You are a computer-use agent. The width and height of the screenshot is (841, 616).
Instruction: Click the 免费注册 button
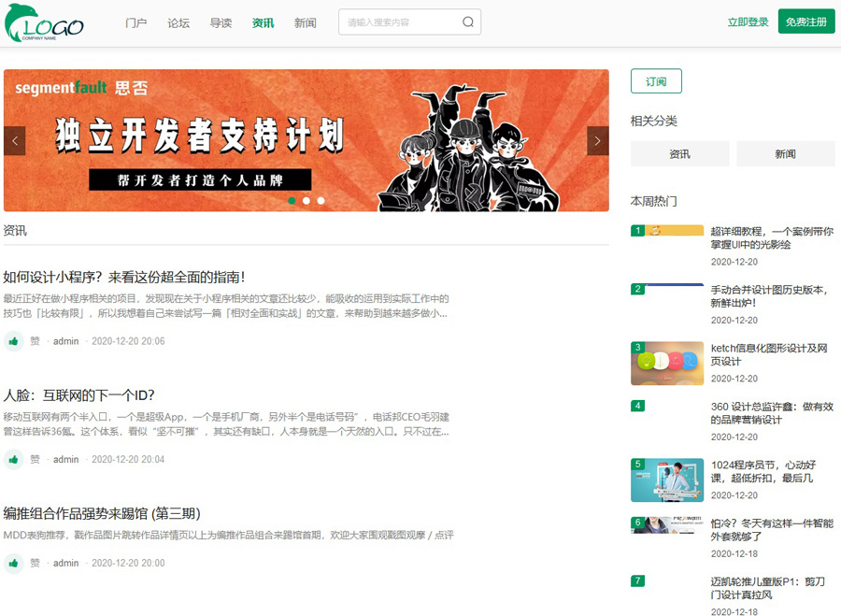point(805,22)
